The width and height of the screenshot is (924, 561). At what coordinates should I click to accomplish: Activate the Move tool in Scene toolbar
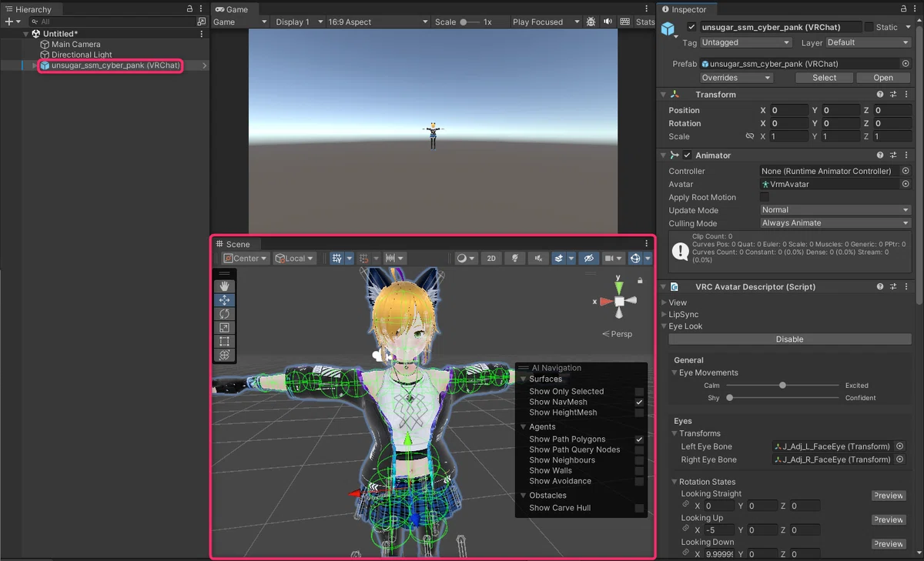[x=224, y=300]
